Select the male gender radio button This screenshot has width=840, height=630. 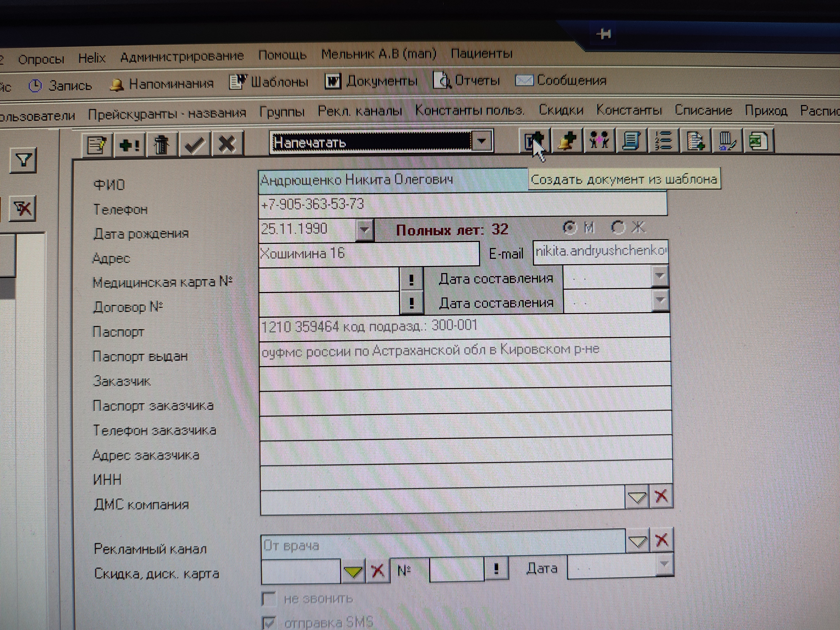click(x=569, y=227)
